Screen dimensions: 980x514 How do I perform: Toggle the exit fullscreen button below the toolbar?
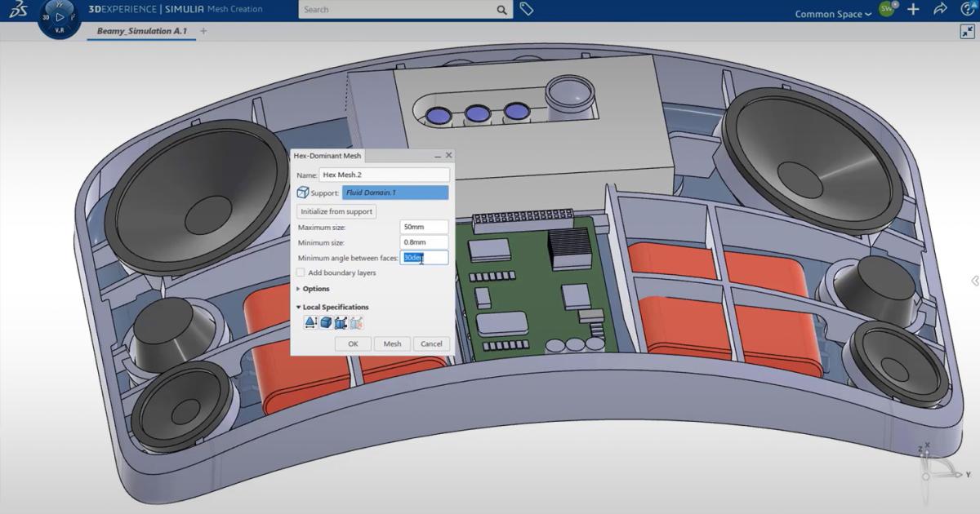(x=966, y=33)
